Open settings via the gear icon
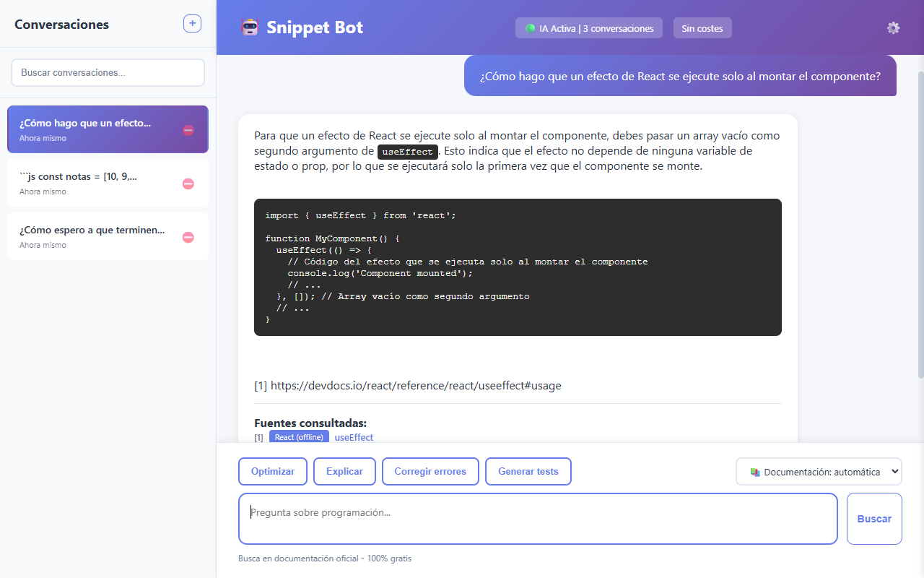 [x=893, y=27]
